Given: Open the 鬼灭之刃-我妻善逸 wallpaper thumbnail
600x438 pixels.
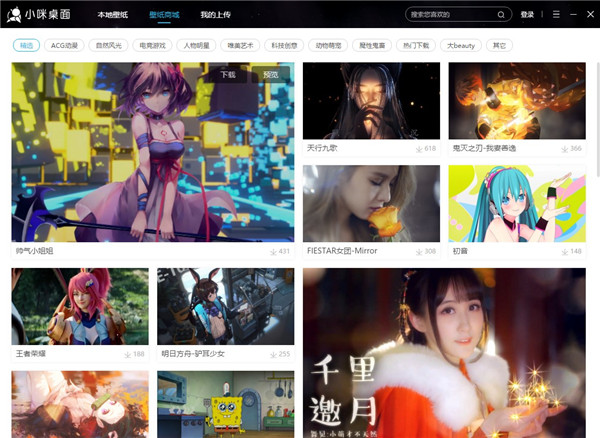Looking at the screenshot, I should pyautogui.click(x=517, y=101).
